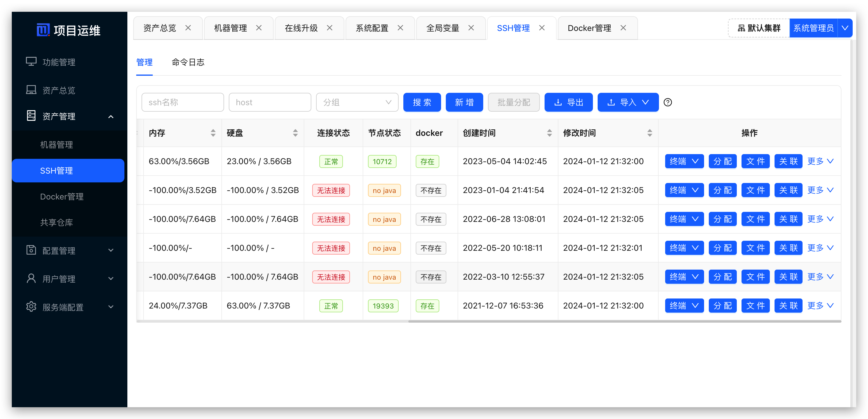
Task: Open the 分组 dropdown filter
Action: (357, 102)
